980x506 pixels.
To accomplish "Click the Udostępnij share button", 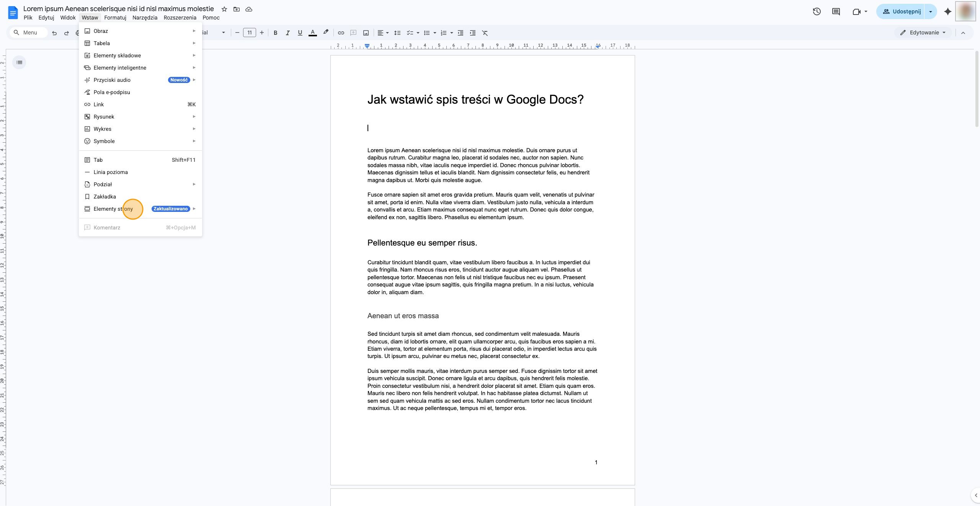I will (901, 11).
